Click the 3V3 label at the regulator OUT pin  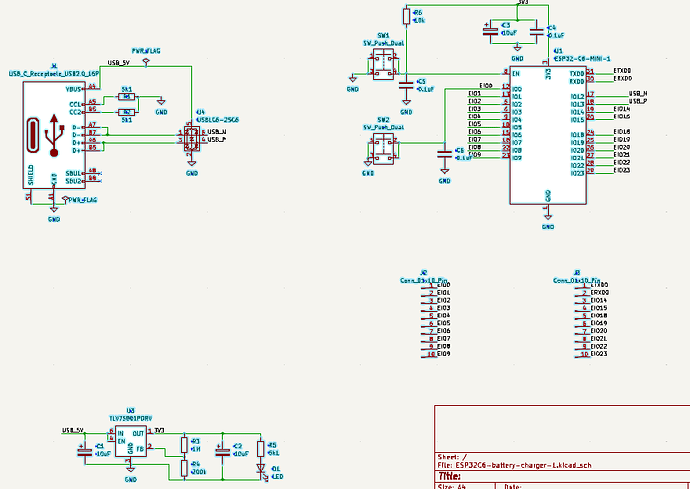point(159,430)
